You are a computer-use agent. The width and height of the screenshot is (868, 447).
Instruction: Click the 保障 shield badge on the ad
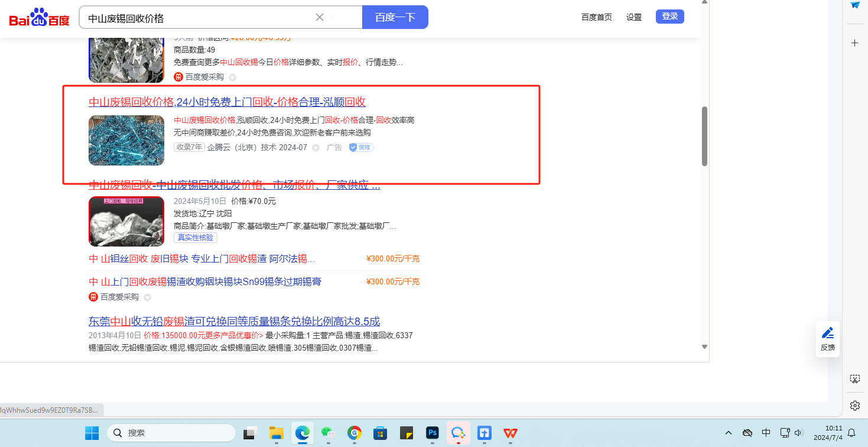coord(361,147)
